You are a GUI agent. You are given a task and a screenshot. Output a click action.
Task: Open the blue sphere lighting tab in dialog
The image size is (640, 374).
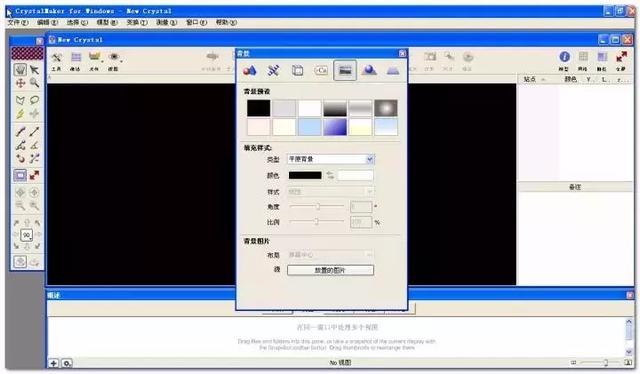point(369,71)
